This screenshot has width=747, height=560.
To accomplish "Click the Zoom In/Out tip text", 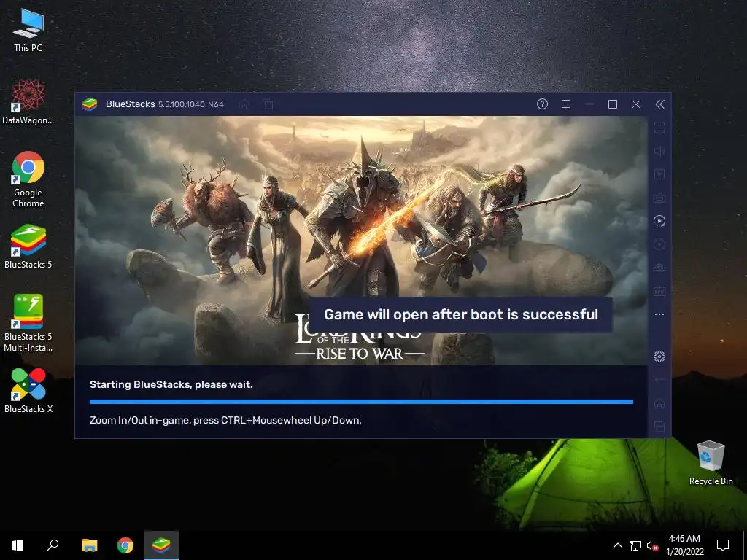I will [x=225, y=420].
